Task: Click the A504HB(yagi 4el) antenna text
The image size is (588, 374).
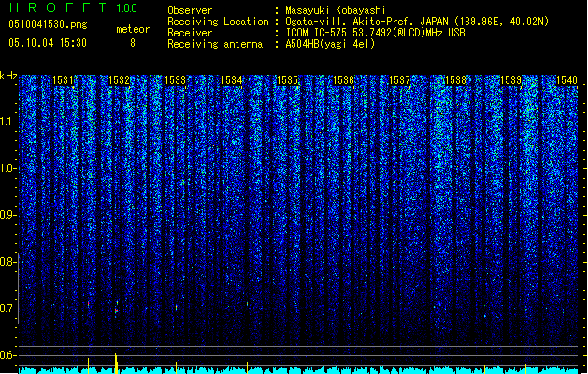Action: [x=330, y=44]
